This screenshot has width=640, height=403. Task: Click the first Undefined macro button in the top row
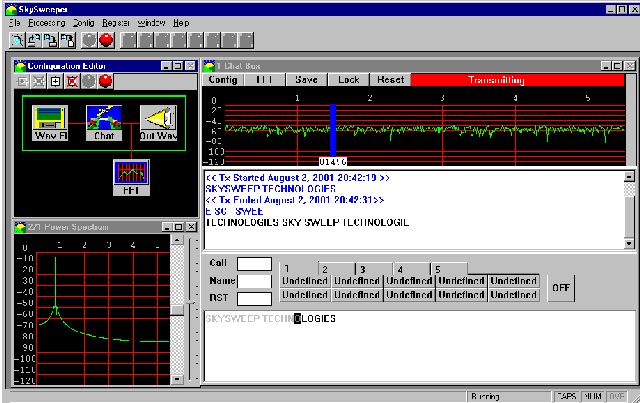(x=305, y=281)
